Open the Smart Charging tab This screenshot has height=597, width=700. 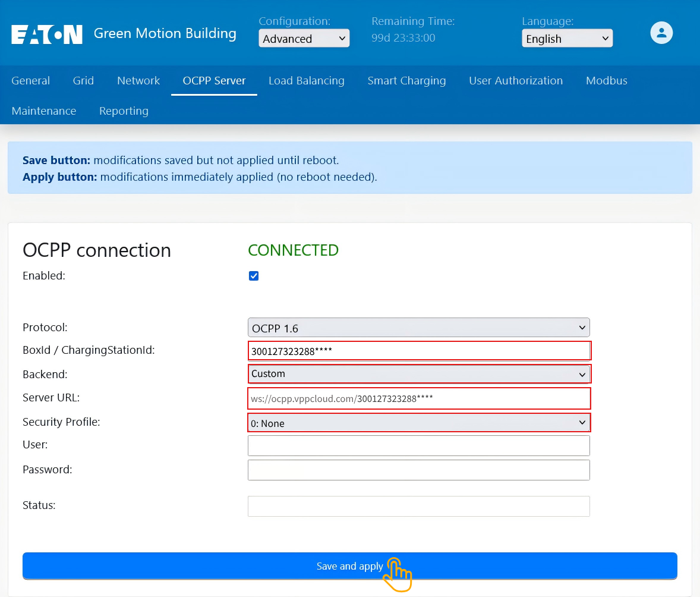(x=406, y=80)
